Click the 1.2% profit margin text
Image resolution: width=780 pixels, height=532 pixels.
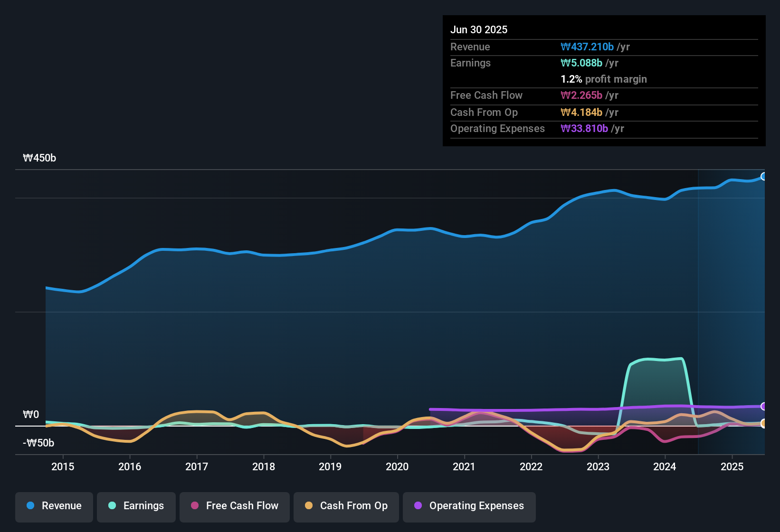(604, 79)
